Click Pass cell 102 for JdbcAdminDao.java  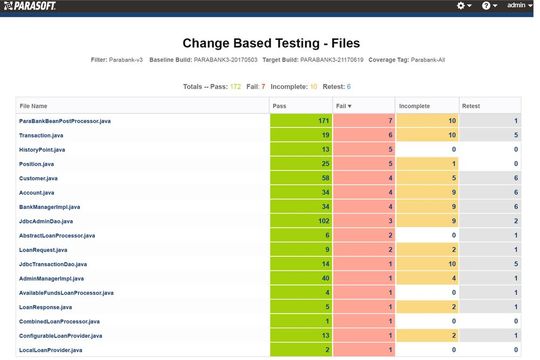301,221
